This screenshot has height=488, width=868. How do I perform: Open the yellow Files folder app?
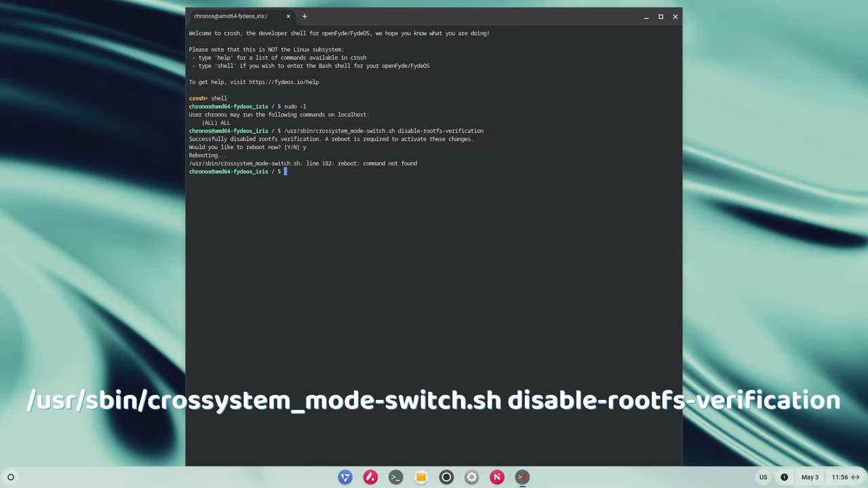coord(421,477)
